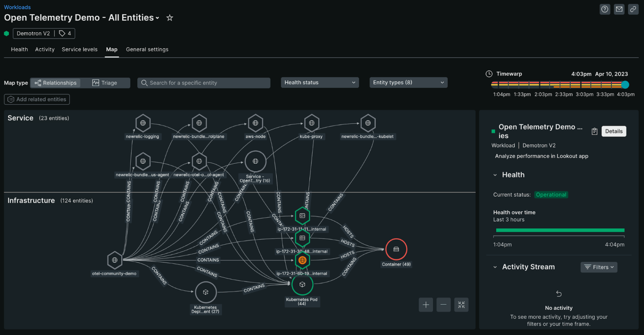This screenshot has width=644, height=335.
Task: Click the Operational status badge
Action: click(551, 195)
